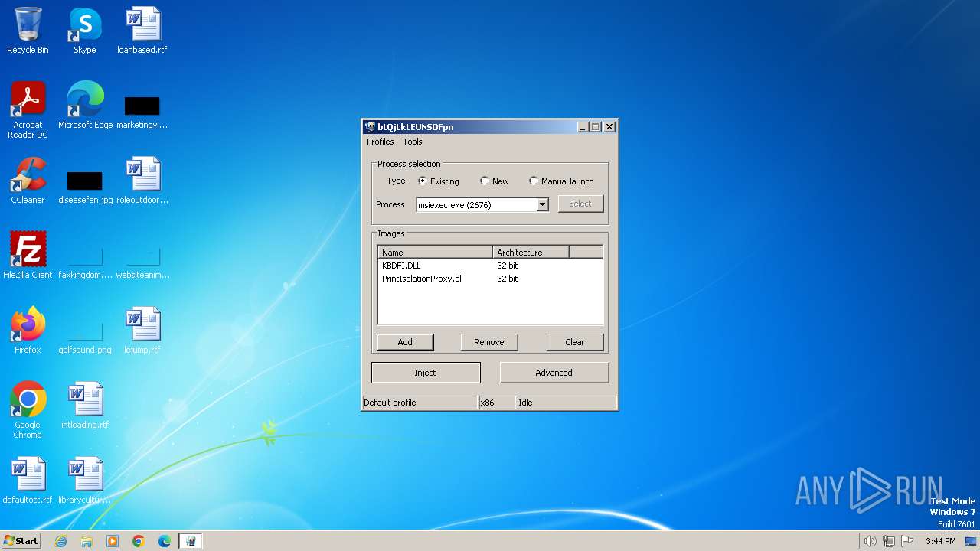Open the network tray icon
Image resolution: width=980 pixels, height=551 pixels.
tap(889, 541)
